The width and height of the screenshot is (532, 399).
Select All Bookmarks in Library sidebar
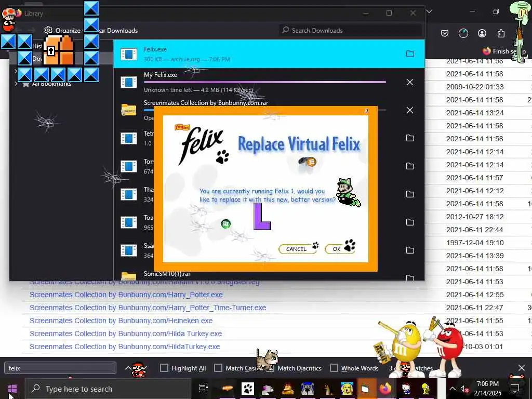(x=51, y=84)
